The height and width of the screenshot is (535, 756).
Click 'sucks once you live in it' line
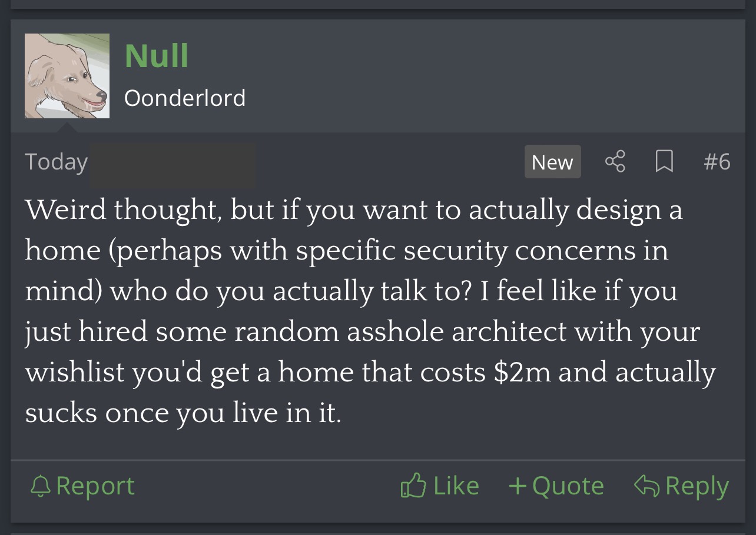tap(183, 413)
